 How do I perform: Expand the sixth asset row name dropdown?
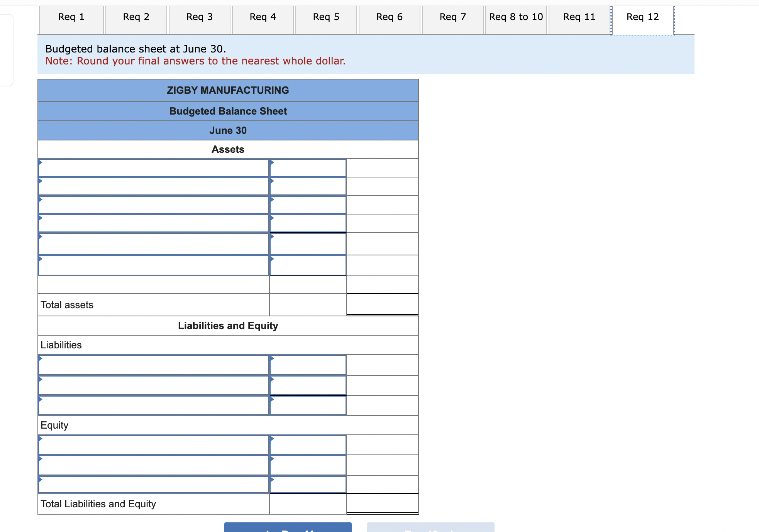[x=153, y=265]
